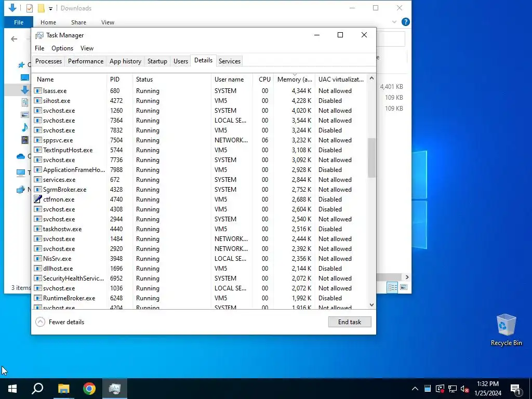Open Explorer's Home ribbon tab
Image resolution: width=532 pixels, height=399 pixels.
pyautogui.click(x=48, y=22)
